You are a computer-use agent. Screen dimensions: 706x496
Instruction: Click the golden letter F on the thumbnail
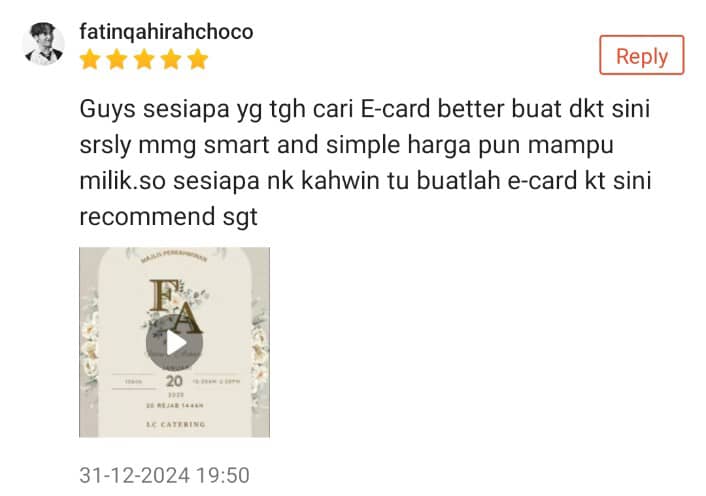pyautogui.click(x=165, y=295)
